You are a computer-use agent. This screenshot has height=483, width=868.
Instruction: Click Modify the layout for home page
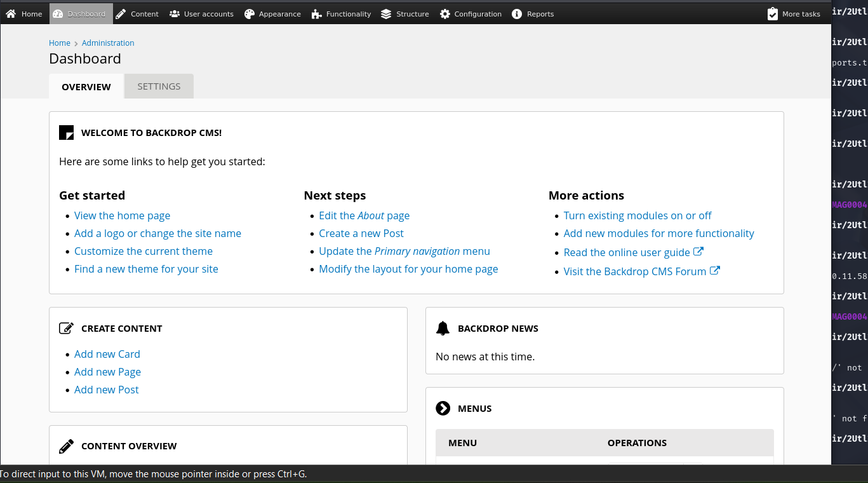click(x=408, y=269)
